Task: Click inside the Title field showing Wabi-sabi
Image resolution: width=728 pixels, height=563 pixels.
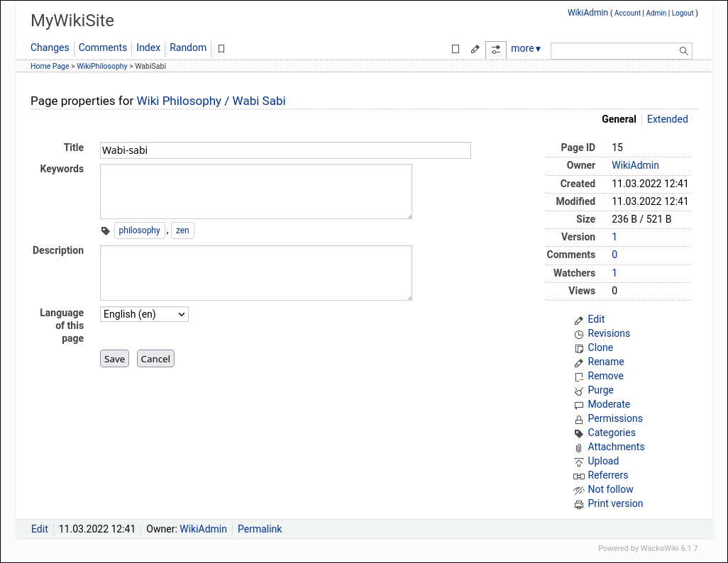Action: click(x=284, y=150)
